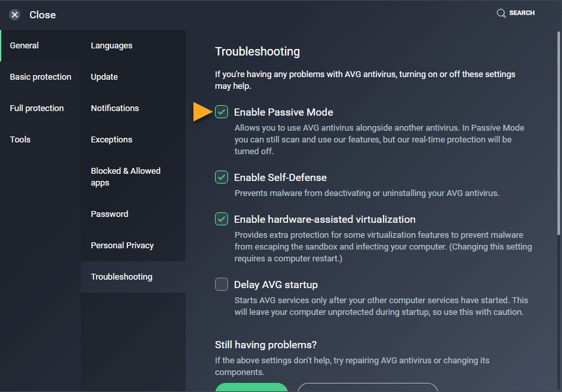Select the Troubleshooting menu entry
The width and height of the screenshot is (562, 392).
[x=133, y=277]
